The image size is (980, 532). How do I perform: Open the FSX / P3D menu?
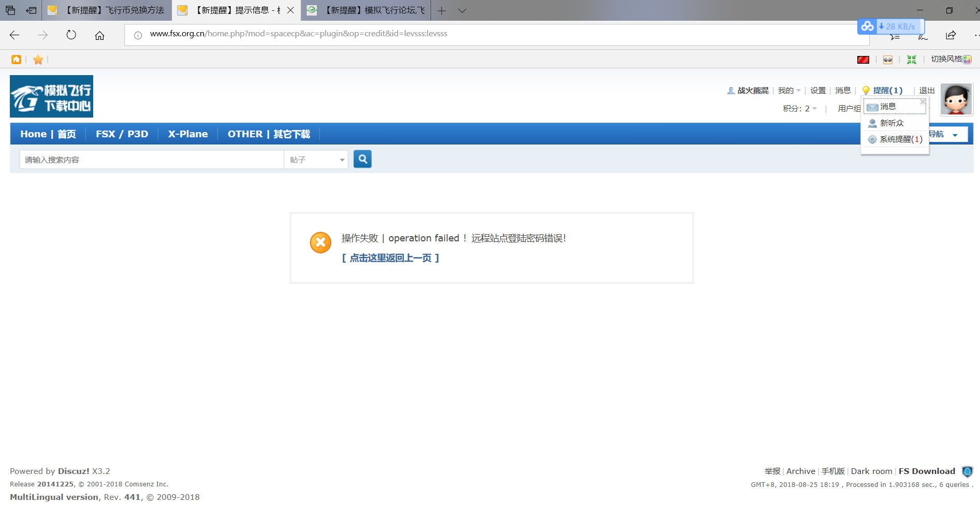coord(122,134)
